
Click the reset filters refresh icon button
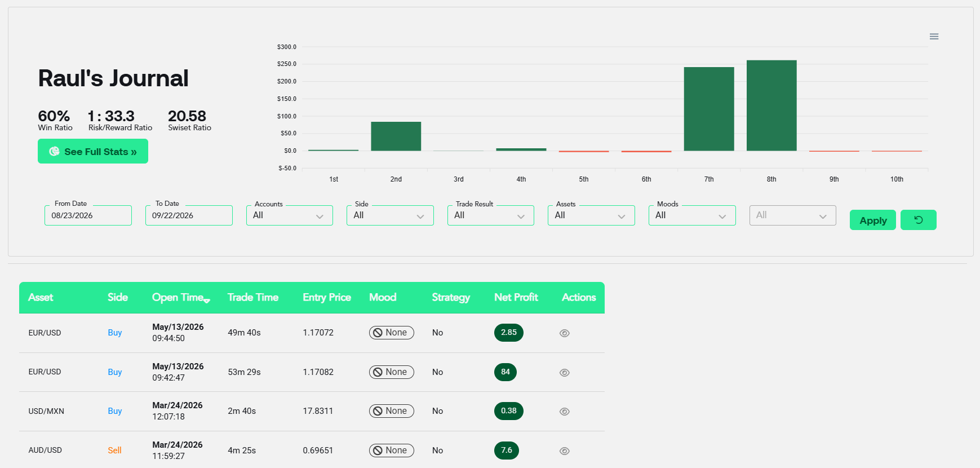918,220
